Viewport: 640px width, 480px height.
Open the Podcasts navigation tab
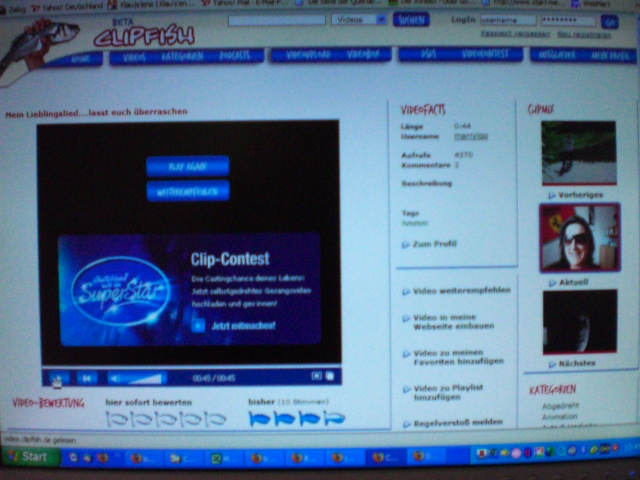point(235,56)
